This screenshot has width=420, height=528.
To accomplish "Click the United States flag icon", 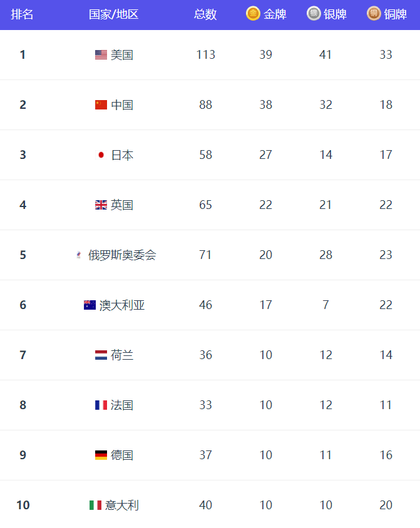I will (101, 54).
